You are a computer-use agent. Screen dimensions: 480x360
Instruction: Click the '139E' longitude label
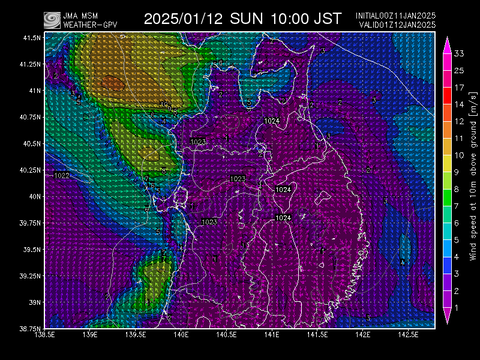coord(90,334)
